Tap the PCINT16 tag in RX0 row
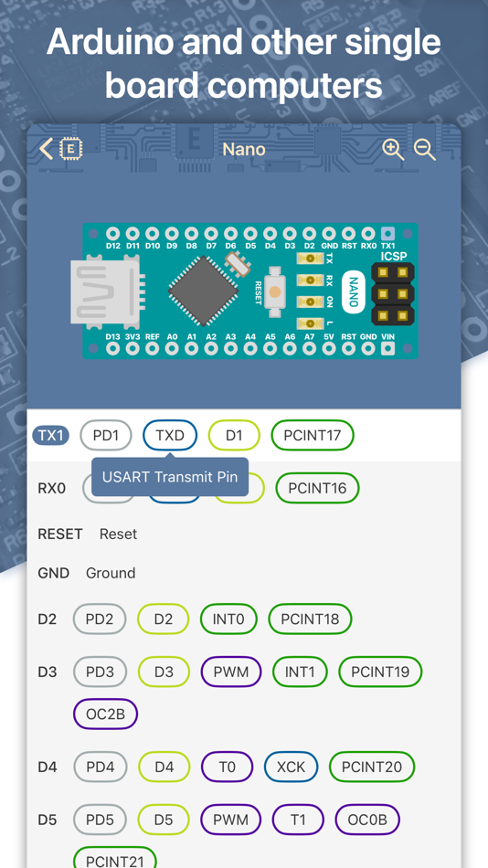This screenshot has width=488, height=868. (x=317, y=488)
